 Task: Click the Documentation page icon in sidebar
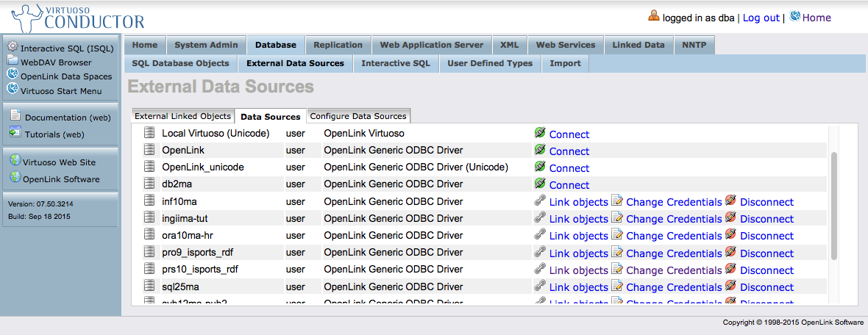15,115
